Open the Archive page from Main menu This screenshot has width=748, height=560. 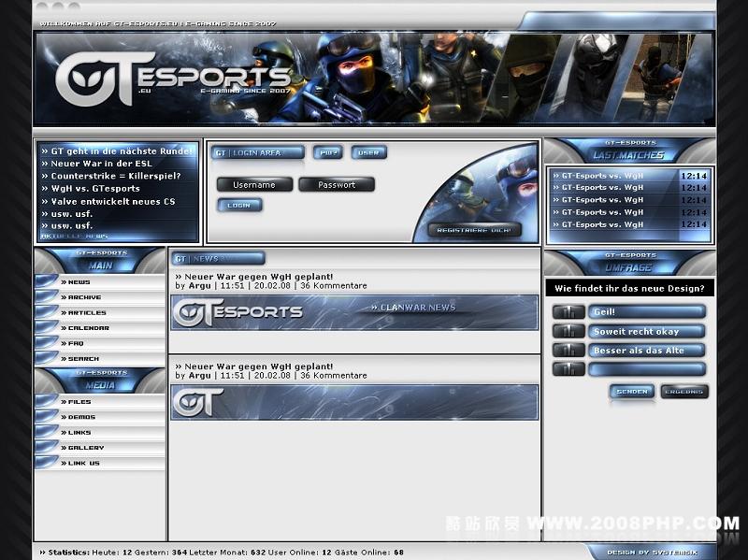pos(84,297)
